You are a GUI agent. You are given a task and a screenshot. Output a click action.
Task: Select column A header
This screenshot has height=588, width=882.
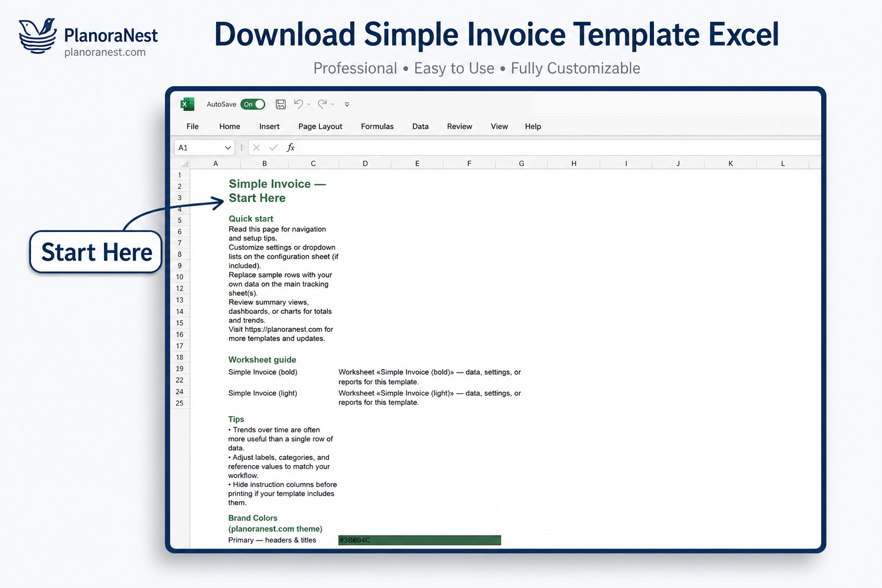click(x=215, y=164)
